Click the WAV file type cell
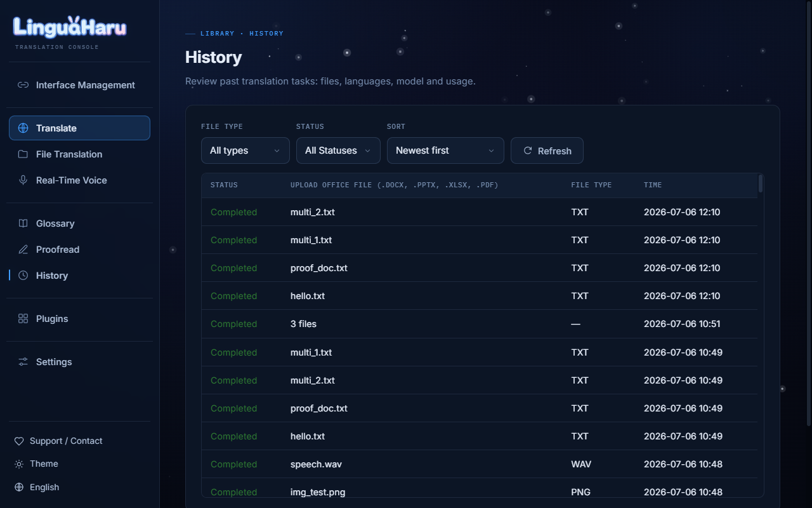The image size is (812, 508). click(x=581, y=464)
